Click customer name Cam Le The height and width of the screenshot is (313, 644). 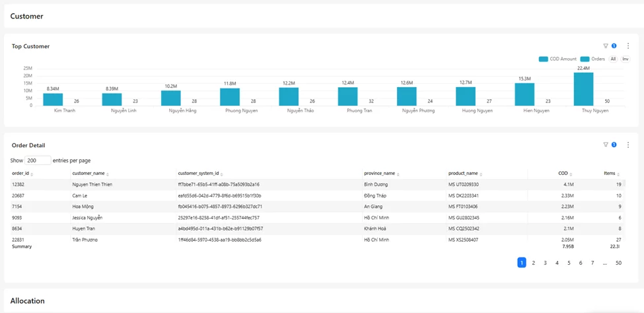coord(79,195)
